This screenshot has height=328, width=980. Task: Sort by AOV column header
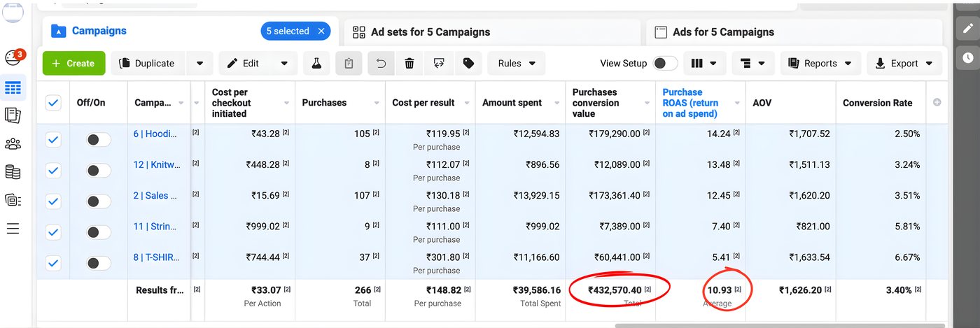(762, 103)
